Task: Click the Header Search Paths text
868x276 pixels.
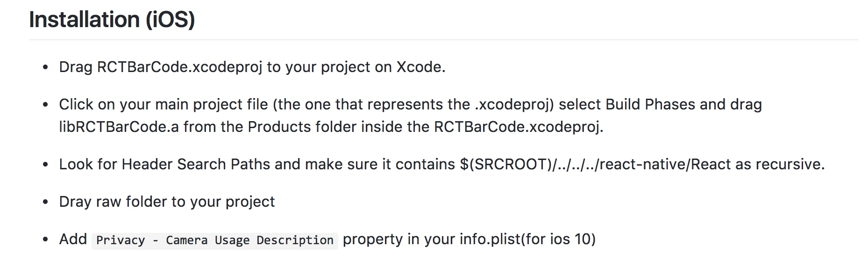Action: coord(196,164)
